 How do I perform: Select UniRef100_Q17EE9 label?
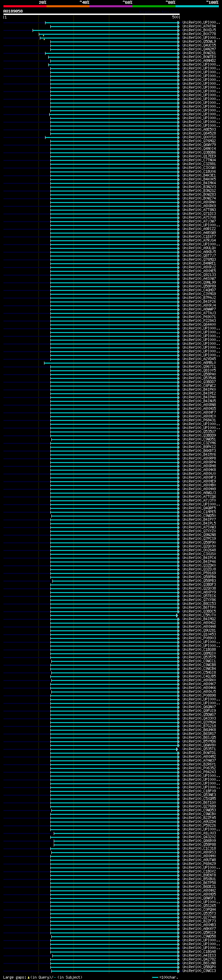click(x=199, y=156)
